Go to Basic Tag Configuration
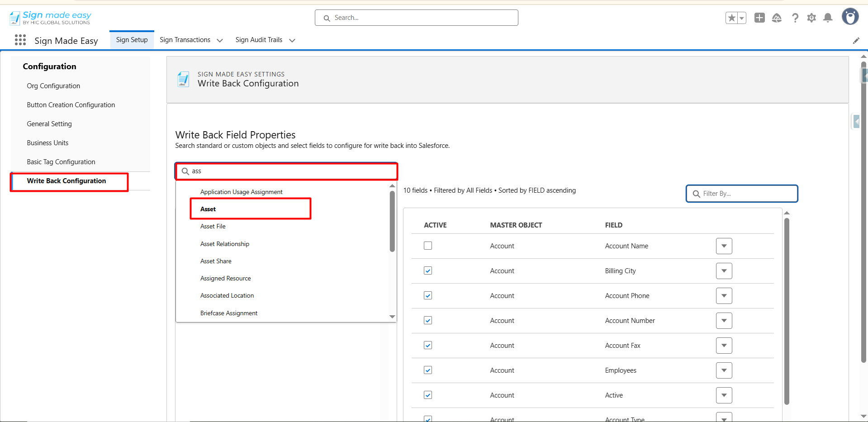The width and height of the screenshot is (868, 422). tap(61, 162)
